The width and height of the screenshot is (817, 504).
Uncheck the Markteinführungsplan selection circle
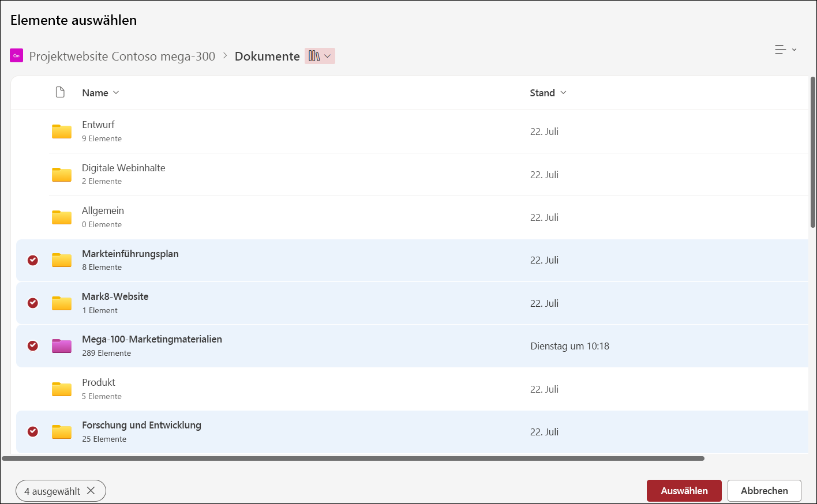click(x=33, y=260)
